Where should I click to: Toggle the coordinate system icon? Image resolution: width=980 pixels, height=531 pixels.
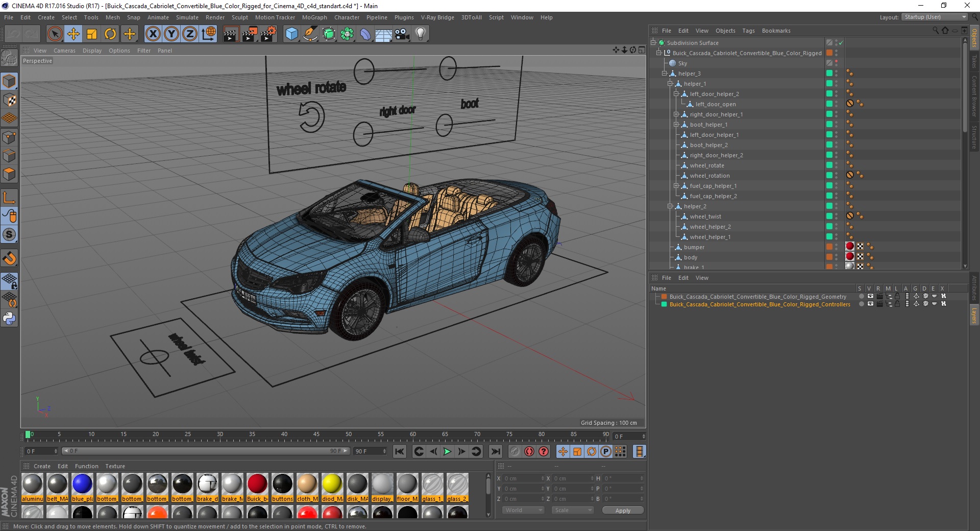click(x=209, y=34)
